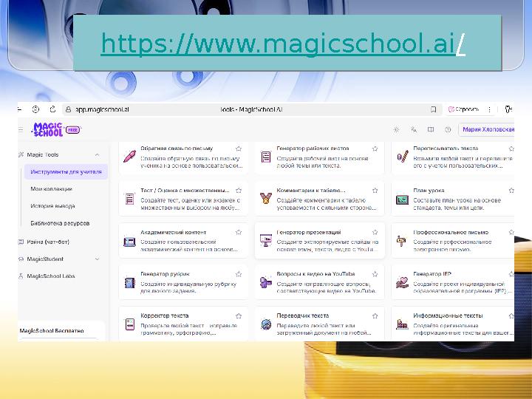Favorite the Комментарии к табелю star
This screenshot has height=399, width=532.
pyautogui.click(x=375, y=191)
